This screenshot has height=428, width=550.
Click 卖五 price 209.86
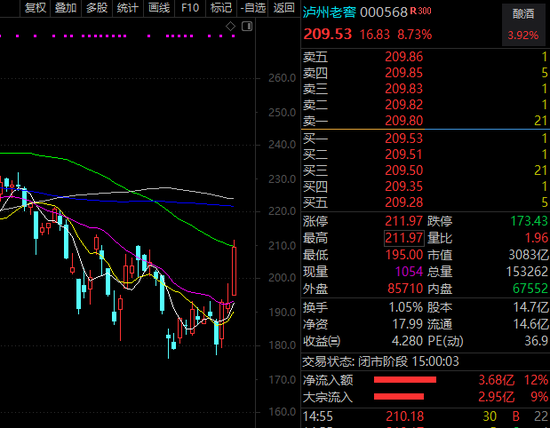tap(404, 57)
